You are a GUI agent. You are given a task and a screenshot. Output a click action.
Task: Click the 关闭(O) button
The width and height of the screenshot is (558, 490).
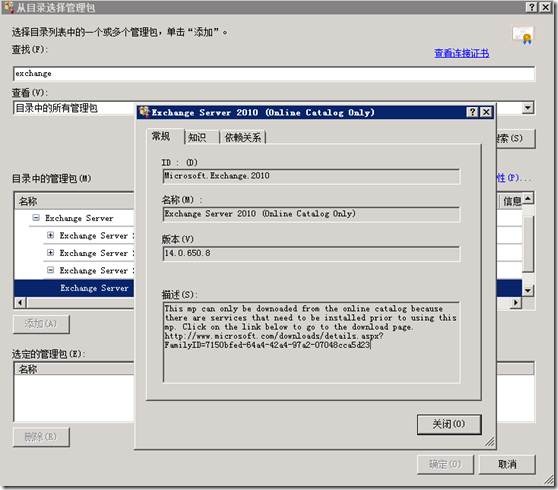coord(449,424)
